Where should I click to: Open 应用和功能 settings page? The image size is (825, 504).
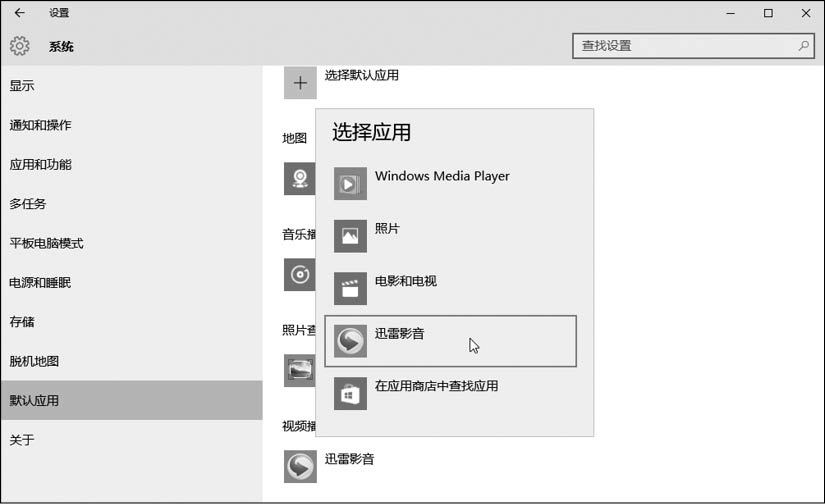[132, 165]
